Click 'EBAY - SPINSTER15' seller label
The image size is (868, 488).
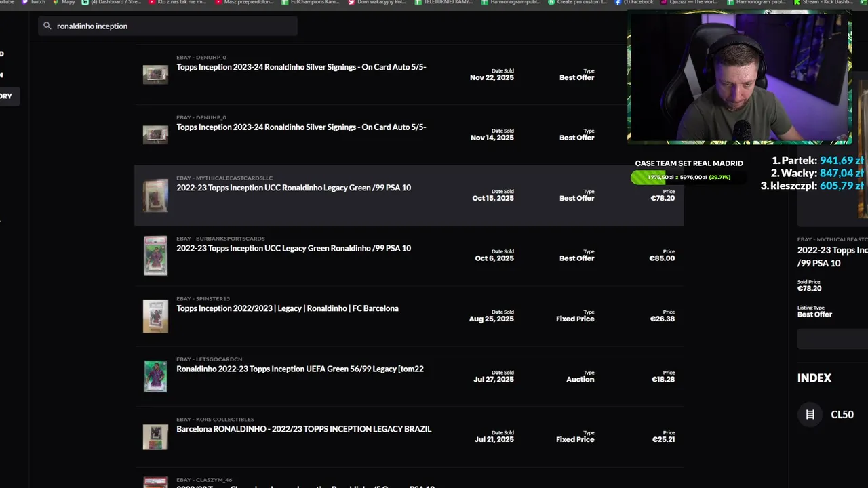[203, 299]
